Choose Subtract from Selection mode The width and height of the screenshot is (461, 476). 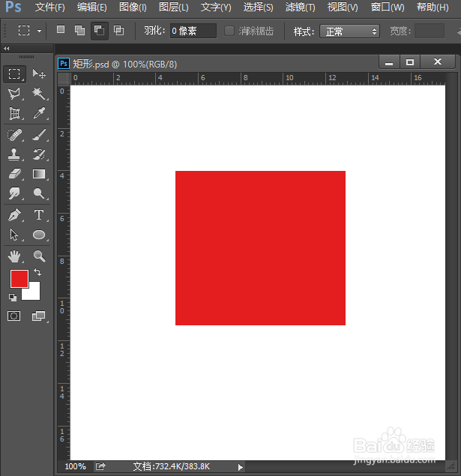100,30
